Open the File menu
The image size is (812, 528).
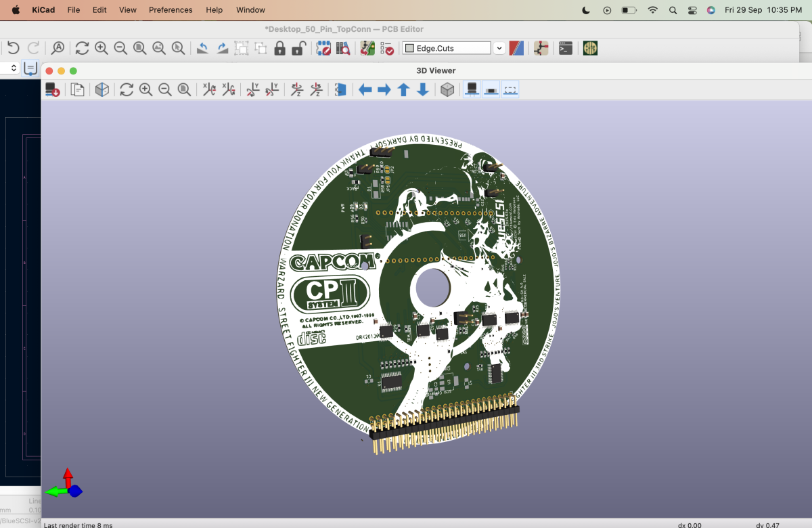tap(74, 10)
